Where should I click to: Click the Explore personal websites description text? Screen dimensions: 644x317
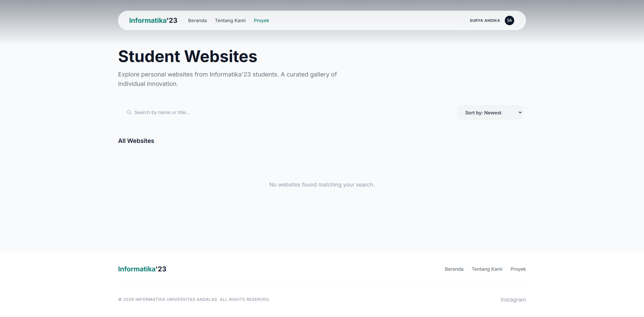tap(227, 79)
